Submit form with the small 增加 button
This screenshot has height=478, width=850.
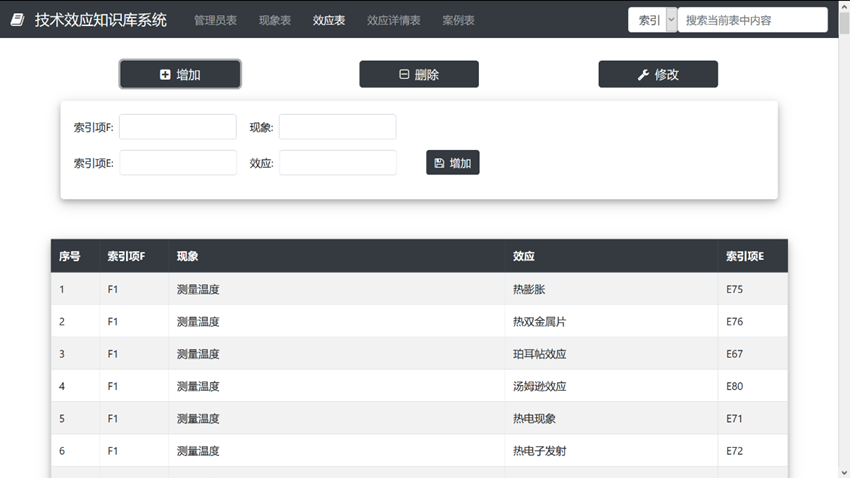click(x=453, y=163)
